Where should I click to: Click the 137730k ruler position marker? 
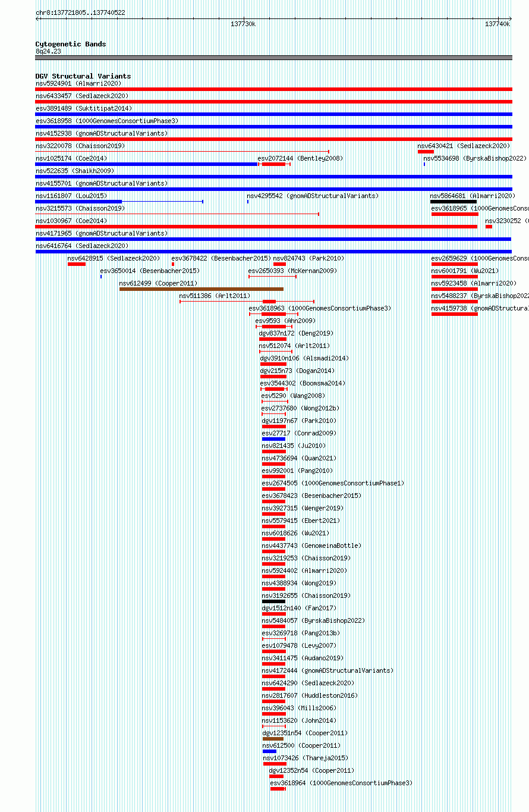pos(243,24)
